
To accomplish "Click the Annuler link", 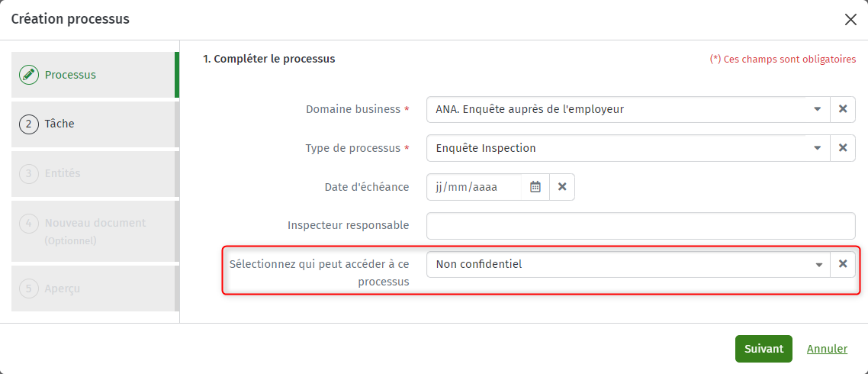I will point(827,349).
